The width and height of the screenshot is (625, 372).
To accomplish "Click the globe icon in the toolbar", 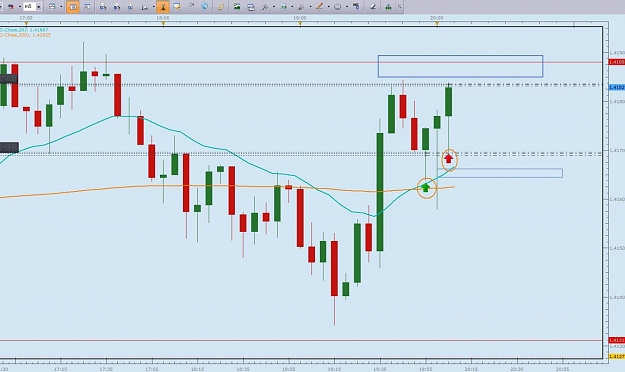I will click(204, 6).
